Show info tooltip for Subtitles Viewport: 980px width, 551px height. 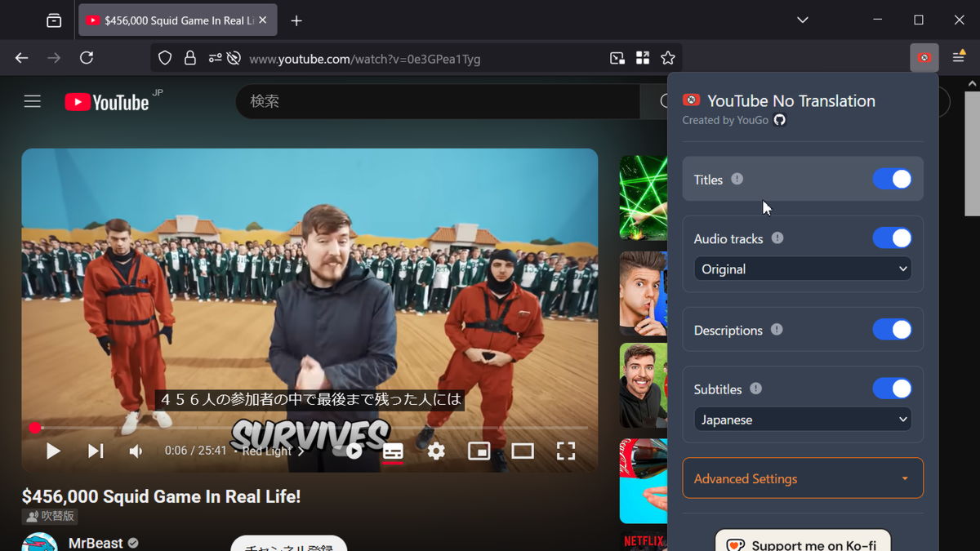pyautogui.click(x=756, y=389)
